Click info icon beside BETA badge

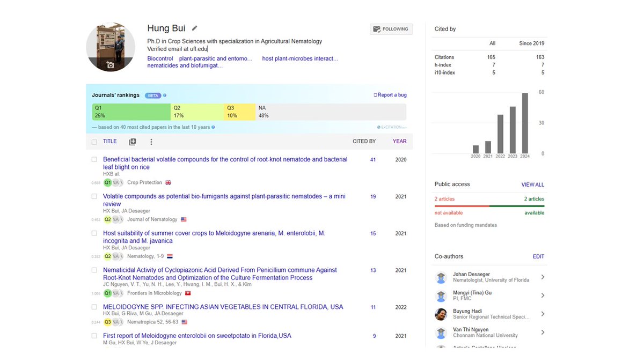tap(164, 95)
